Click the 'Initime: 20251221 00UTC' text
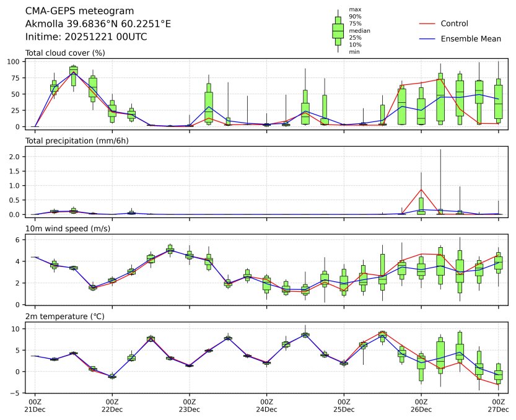The image size is (516, 420). tap(86, 37)
